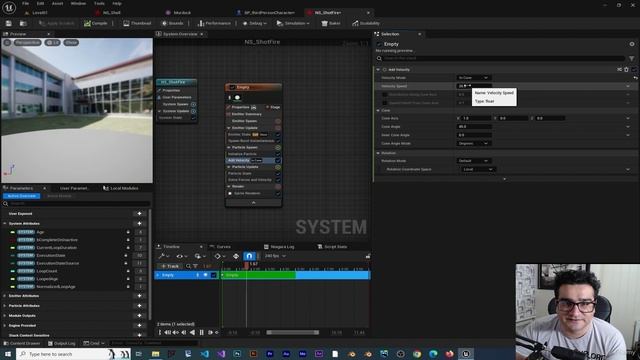640x360 pixels.
Task: Click the add Track button in the timeline
Action: pos(170,266)
